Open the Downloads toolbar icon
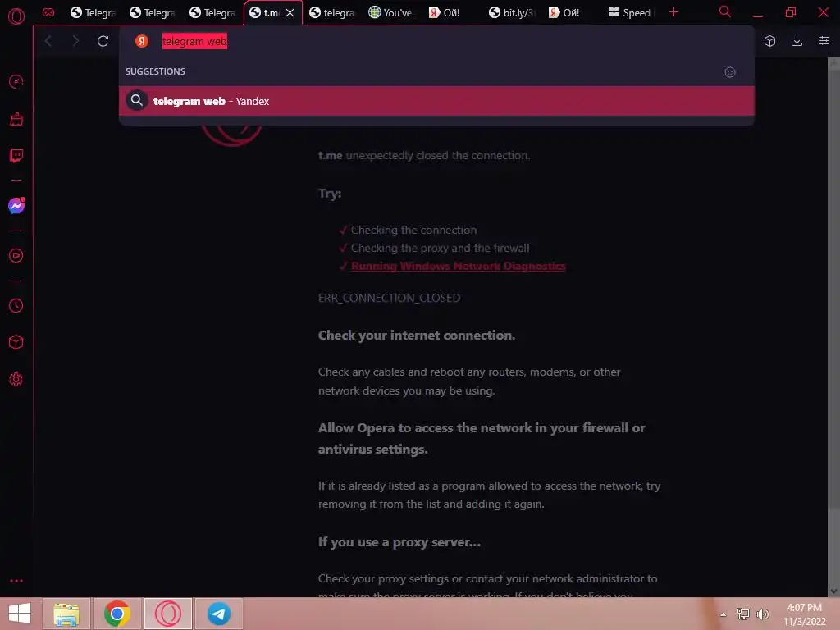The image size is (840, 630). pos(797,41)
